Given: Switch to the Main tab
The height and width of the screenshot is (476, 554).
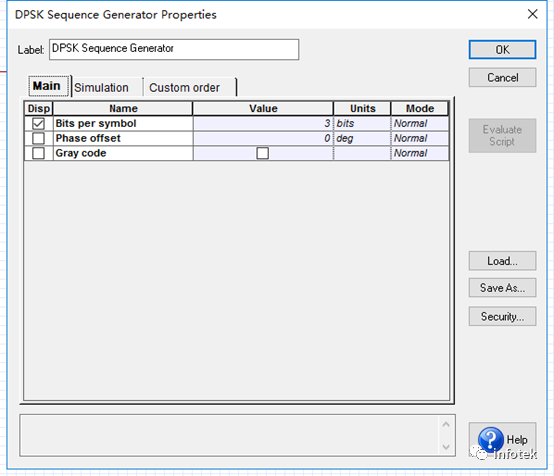Looking at the screenshot, I should pyautogui.click(x=49, y=86).
